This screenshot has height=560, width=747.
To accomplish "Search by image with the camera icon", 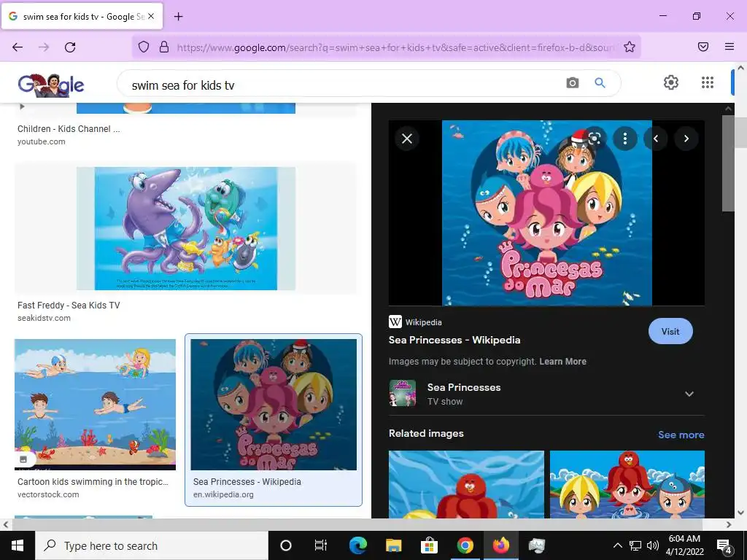I will [572, 83].
